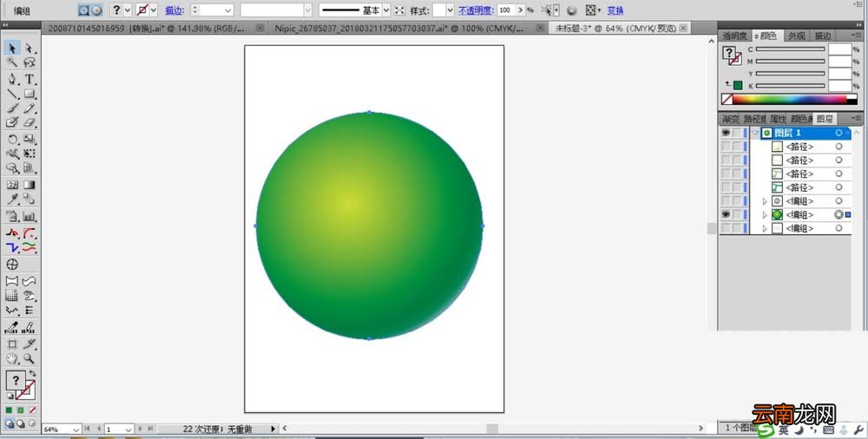
Task: Expand the <编组> group with the gray ring thumbnail
Action: (x=765, y=201)
